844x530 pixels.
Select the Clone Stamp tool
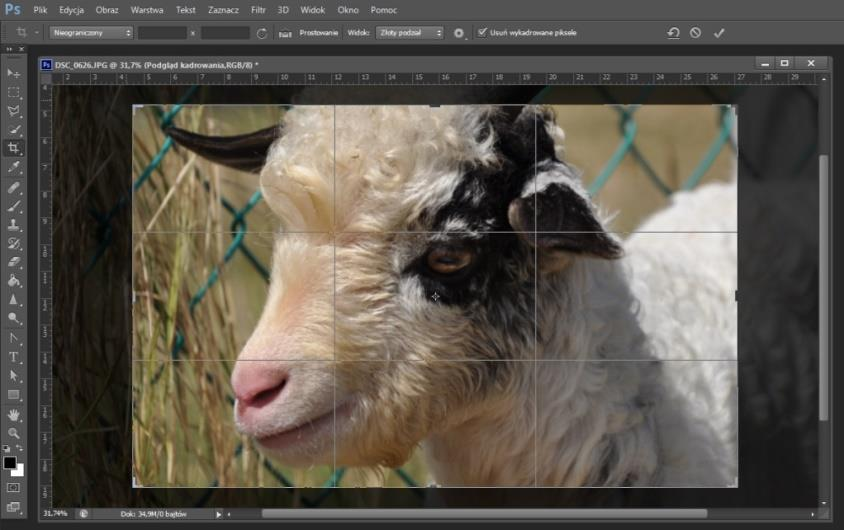pyautogui.click(x=14, y=225)
